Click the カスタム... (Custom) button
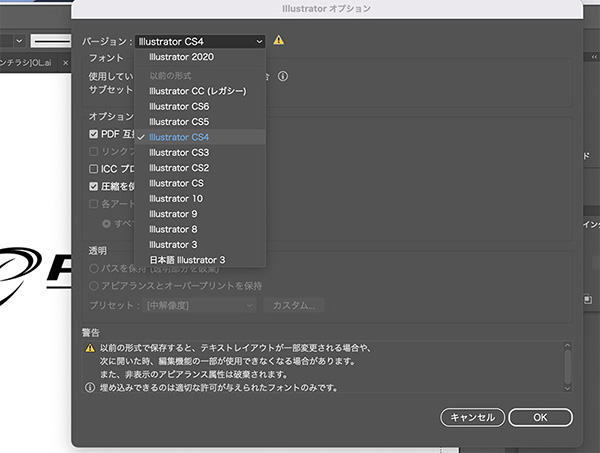 coord(294,304)
